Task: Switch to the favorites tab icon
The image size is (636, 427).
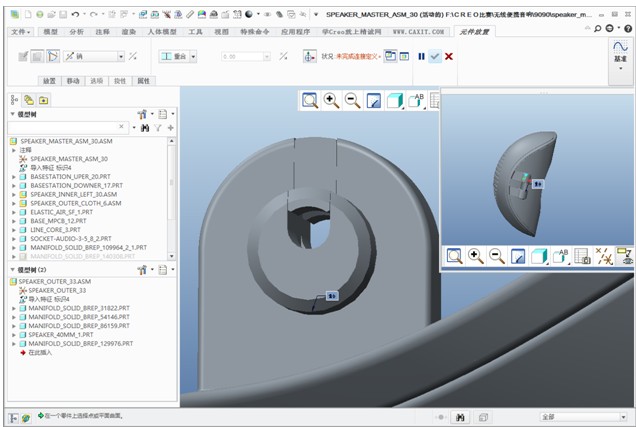Action: click(x=43, y=100)
